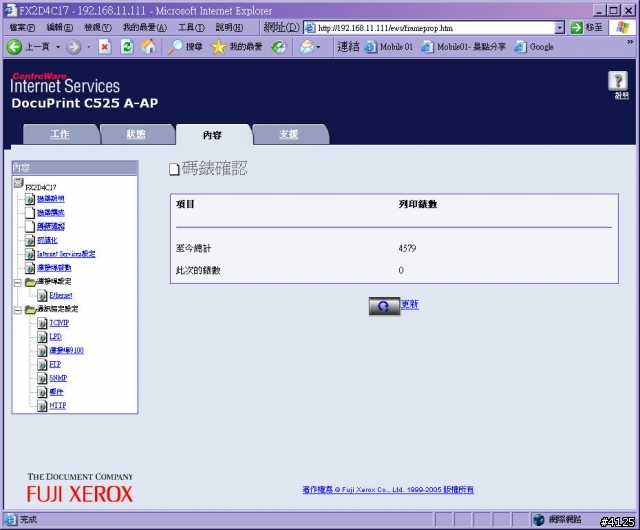Click the 4579 total print count value

[x=407, y=248]
